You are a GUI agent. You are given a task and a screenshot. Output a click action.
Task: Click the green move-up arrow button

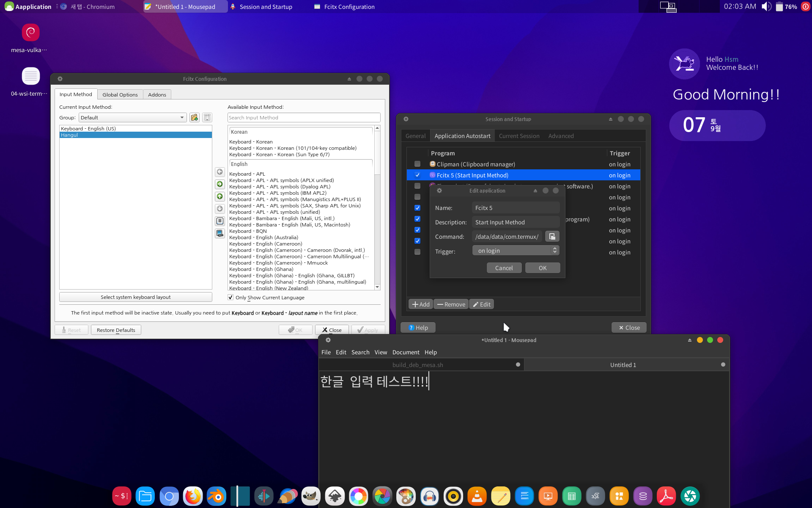[220, 196]
